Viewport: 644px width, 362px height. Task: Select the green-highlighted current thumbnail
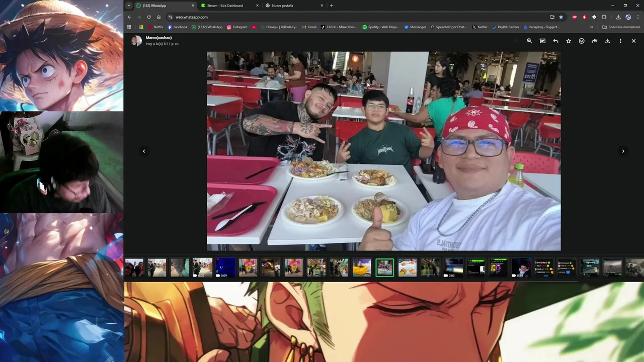coord(384,267)
